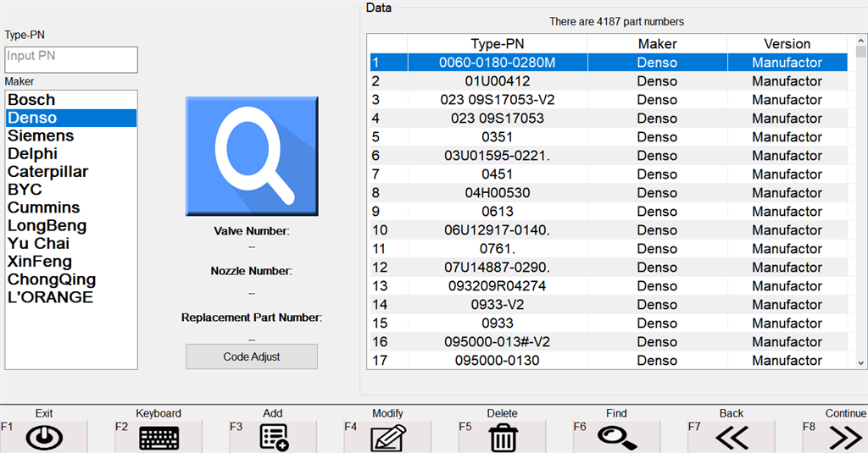This screenshot has width=868, height=453.
Task: Click the large blue search magnifier button
Action: [252, 156]
